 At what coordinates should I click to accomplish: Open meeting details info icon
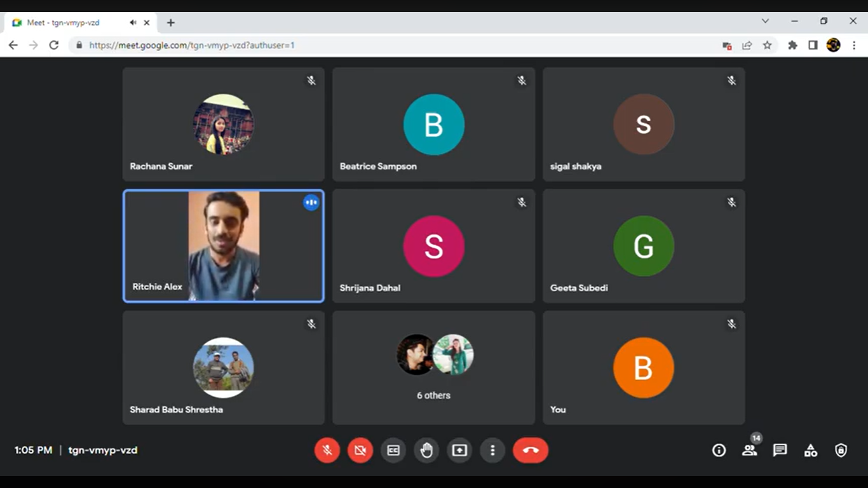pos(719,451)
